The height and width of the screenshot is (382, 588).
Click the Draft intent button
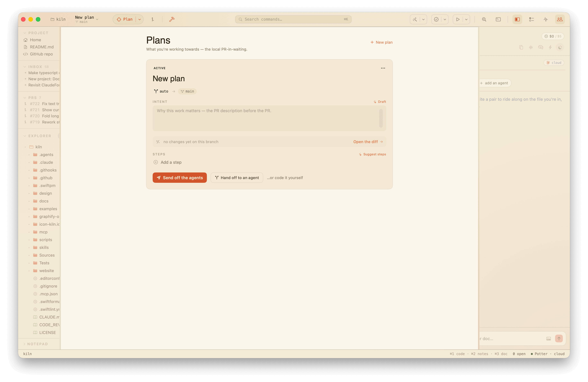point(380,102)
